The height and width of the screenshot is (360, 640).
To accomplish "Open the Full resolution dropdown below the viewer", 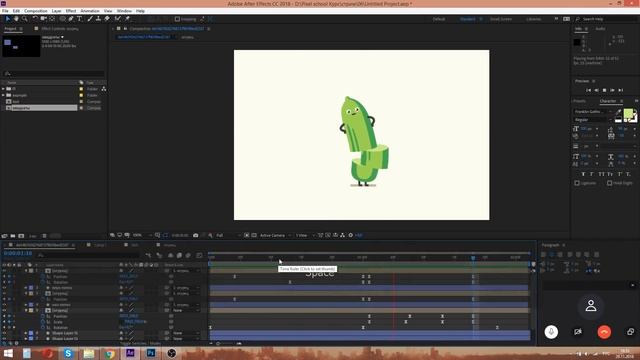I will (228, 235).
